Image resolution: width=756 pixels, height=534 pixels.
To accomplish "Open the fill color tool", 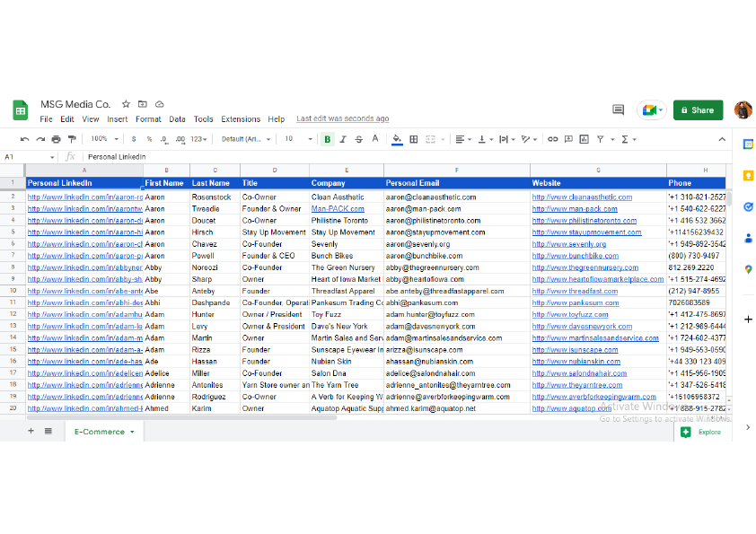I will click(396, 139).
